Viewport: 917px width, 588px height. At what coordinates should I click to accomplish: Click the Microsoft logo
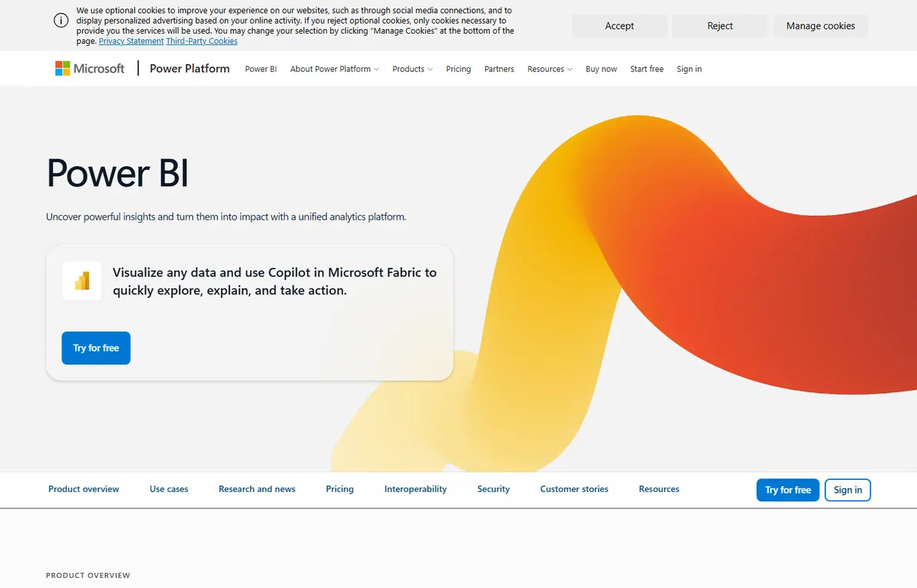point(90,69)
